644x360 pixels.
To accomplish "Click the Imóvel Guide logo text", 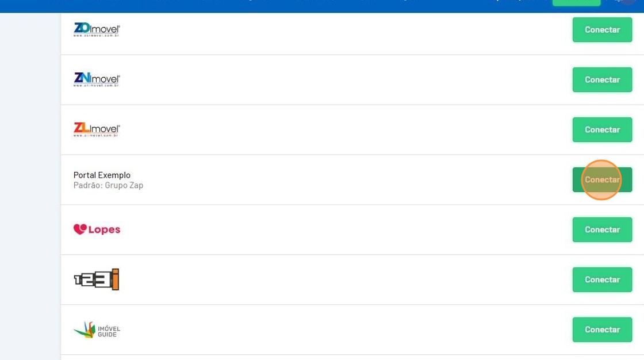I will (109, 331).
